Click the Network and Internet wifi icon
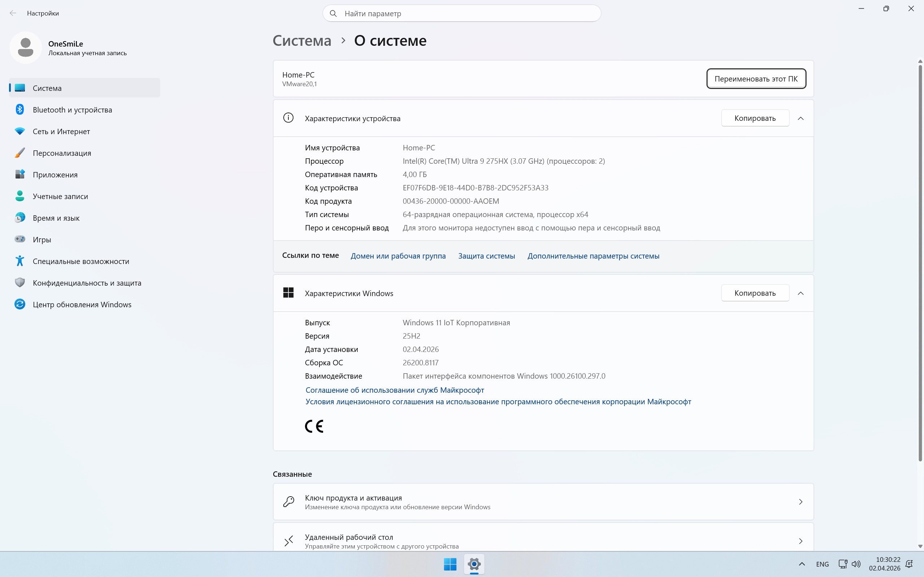Image resolution: width=924 pixels, height=577 pixels. pos(20,131)
